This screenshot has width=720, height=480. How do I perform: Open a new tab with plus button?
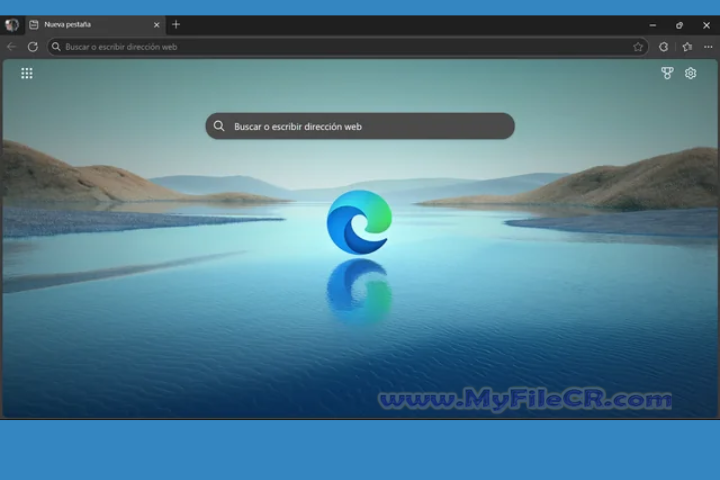176,25
